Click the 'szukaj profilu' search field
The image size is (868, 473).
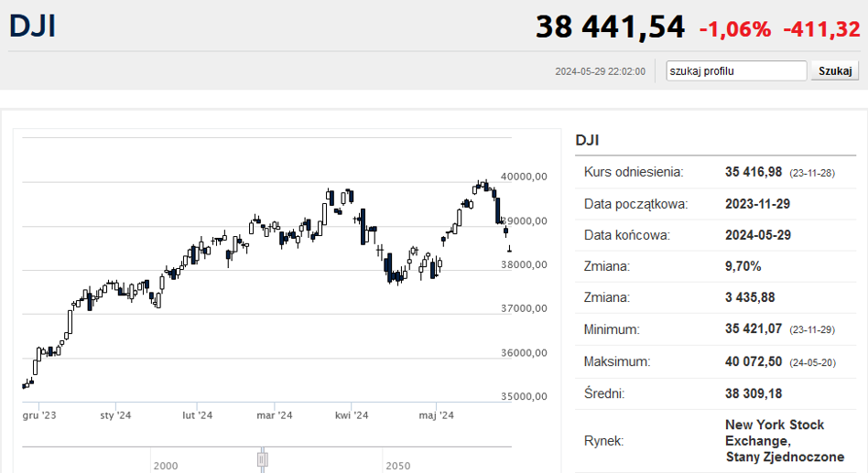(736, 70)
